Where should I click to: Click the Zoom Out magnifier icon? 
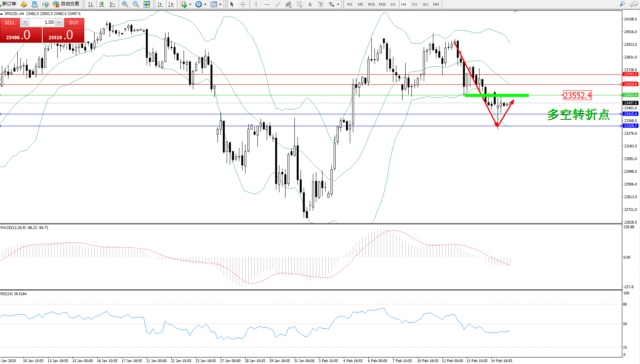(x=136, y=4)
